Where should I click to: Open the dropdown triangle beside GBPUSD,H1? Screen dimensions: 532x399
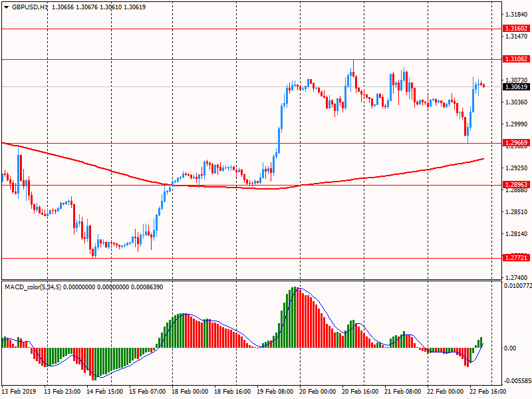pyautogui.click(x=6, y=7)
